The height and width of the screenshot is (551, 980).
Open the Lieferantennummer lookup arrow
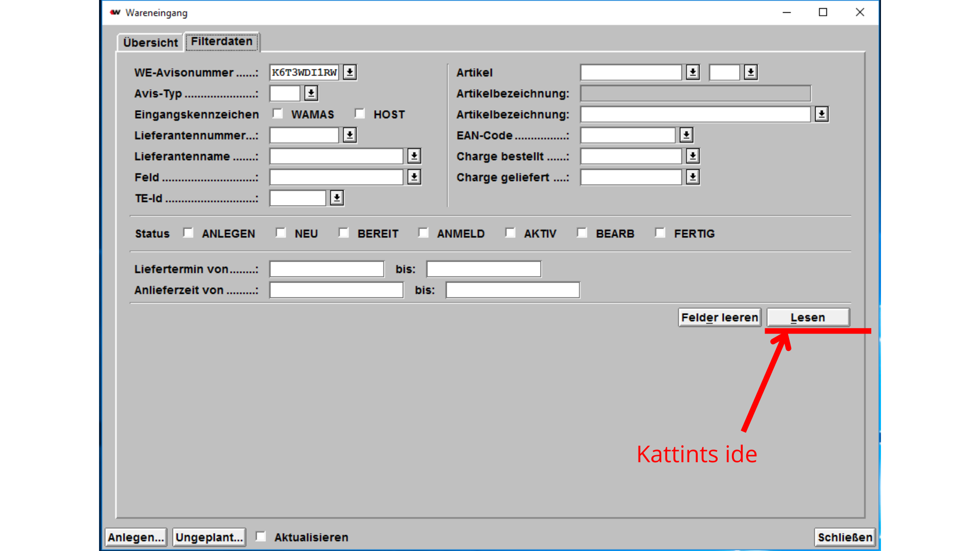coord(350,135)
